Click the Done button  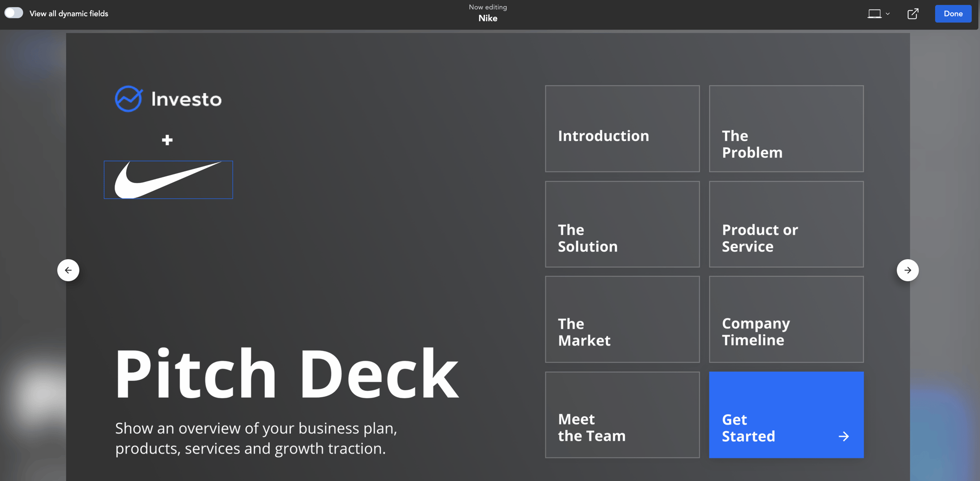[953, 13]
